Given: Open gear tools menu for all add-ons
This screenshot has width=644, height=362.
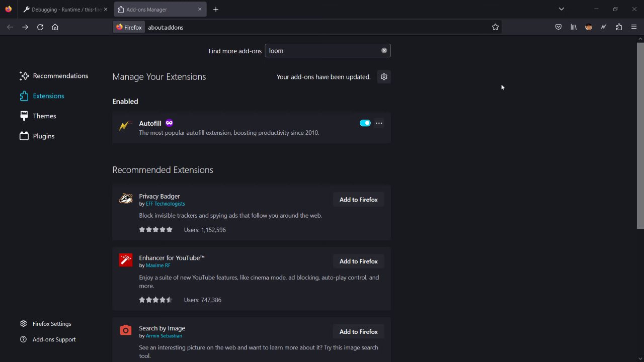Looking at the screenshot, I should point(384,77).
